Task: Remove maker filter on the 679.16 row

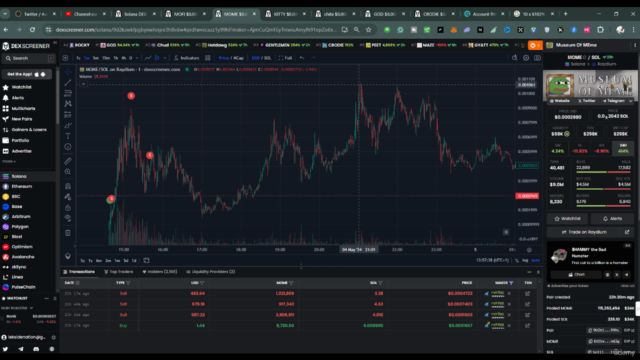Action: 509,304
